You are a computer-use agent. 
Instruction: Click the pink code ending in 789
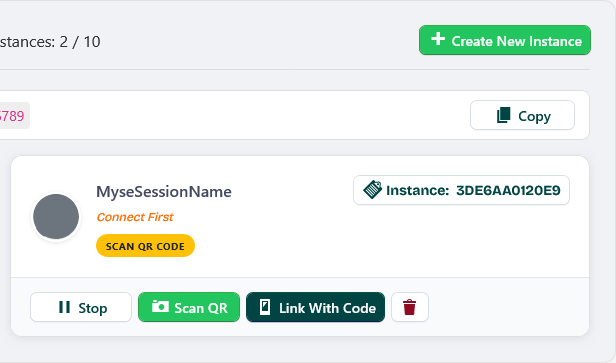coord(12,116)
